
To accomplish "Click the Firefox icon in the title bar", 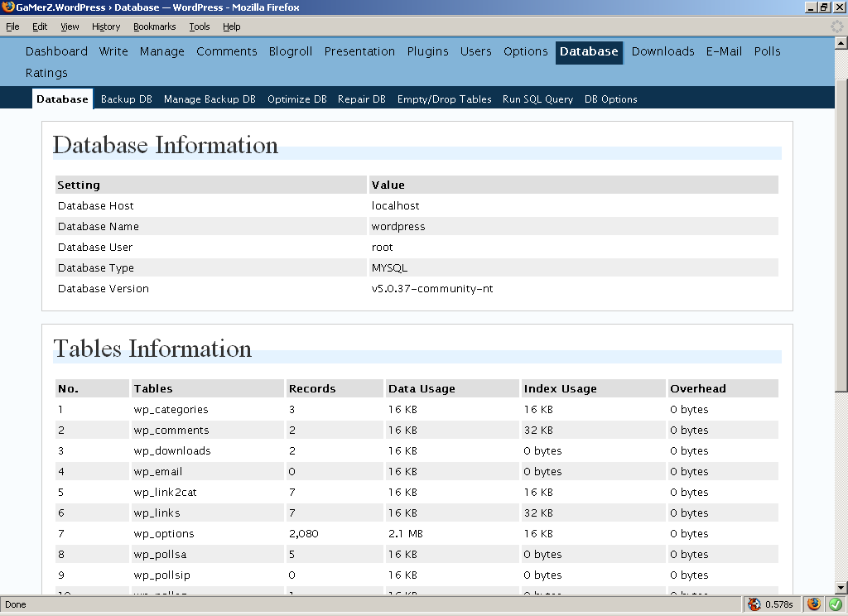I will 7,7.
